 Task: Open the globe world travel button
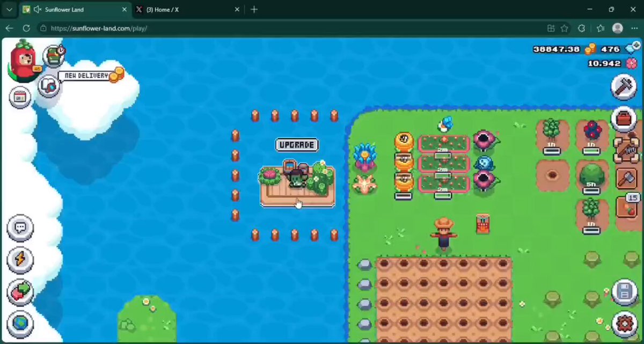(20, 324)
